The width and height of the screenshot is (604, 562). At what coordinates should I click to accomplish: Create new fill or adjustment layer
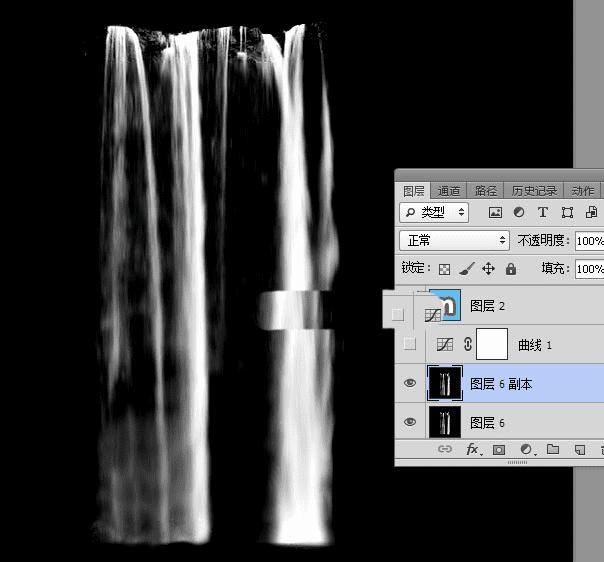point(526,449)
